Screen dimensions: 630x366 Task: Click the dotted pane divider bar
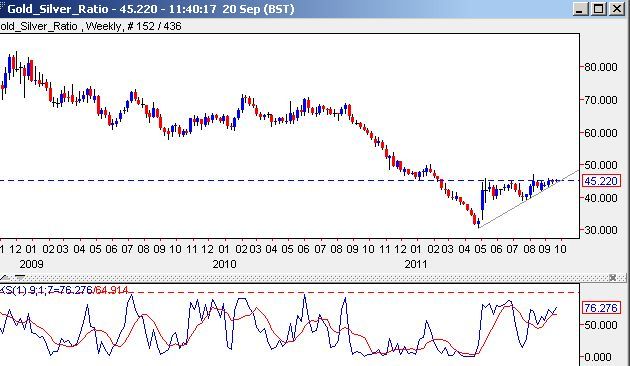coord(313,278)
